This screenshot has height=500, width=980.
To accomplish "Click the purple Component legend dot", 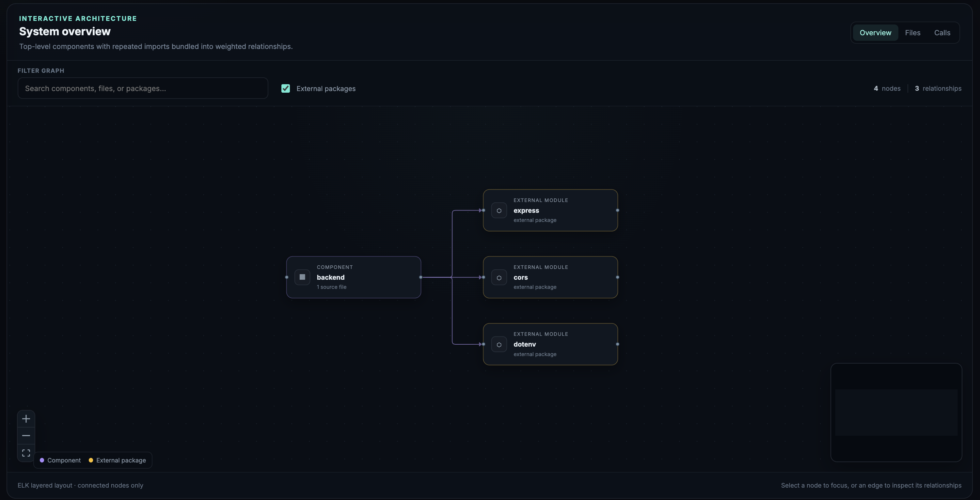I will point(42,460).
